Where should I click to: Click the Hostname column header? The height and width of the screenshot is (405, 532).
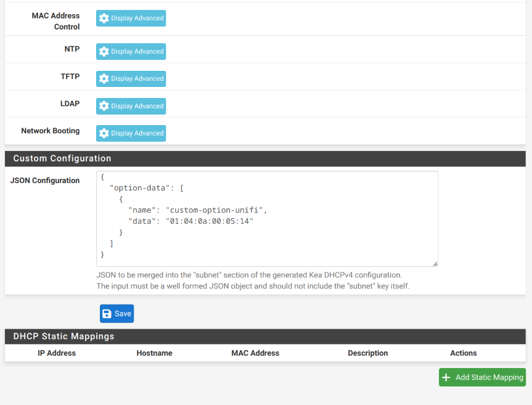click(x=154, y=353)
